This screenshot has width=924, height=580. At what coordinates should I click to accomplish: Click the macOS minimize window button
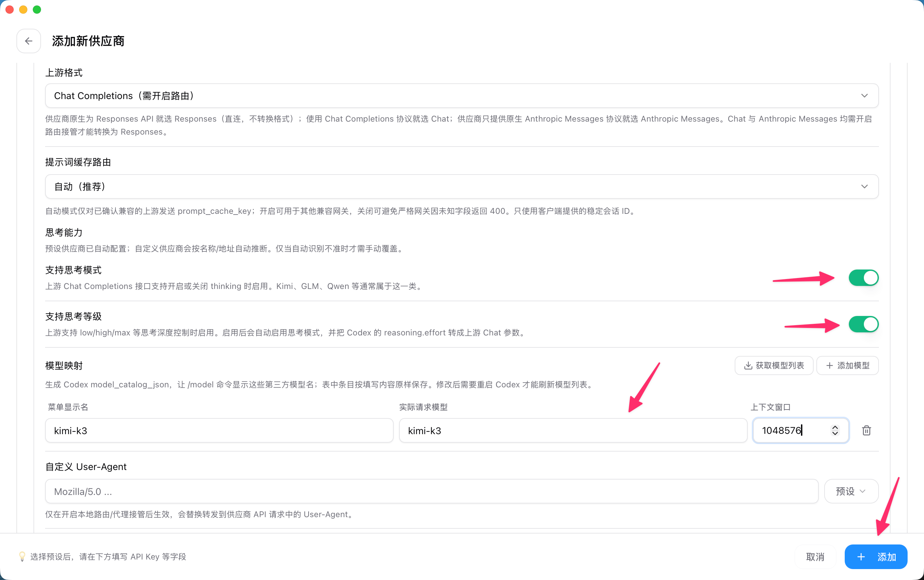tap(23, 10)
